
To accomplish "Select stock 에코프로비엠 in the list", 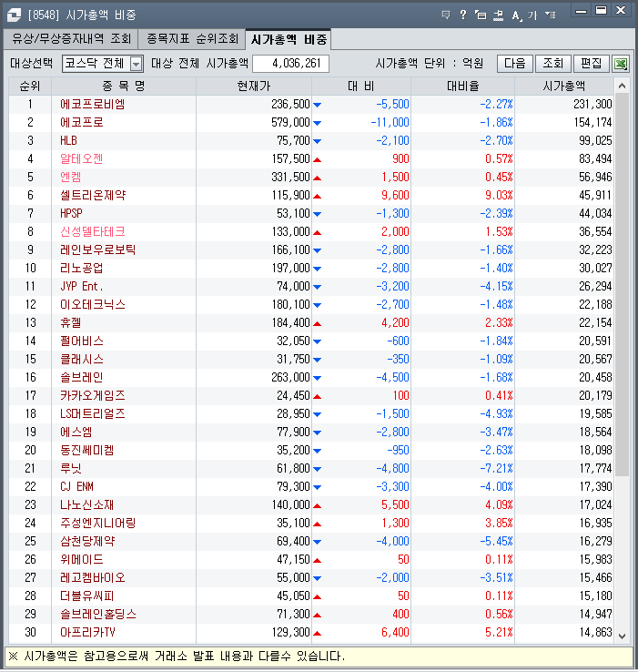I will 92,104.
